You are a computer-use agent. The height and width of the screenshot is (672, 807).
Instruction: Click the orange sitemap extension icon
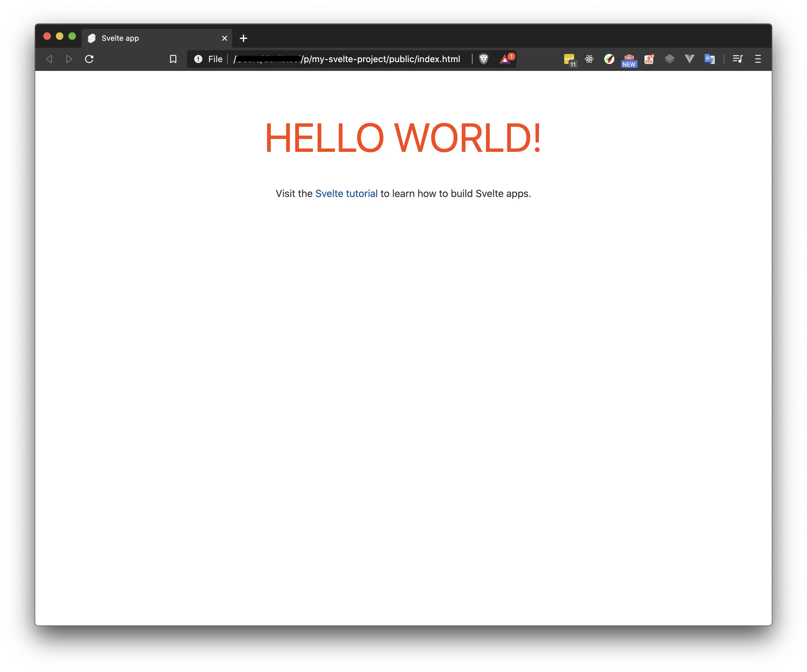click(x=649, y=59)
